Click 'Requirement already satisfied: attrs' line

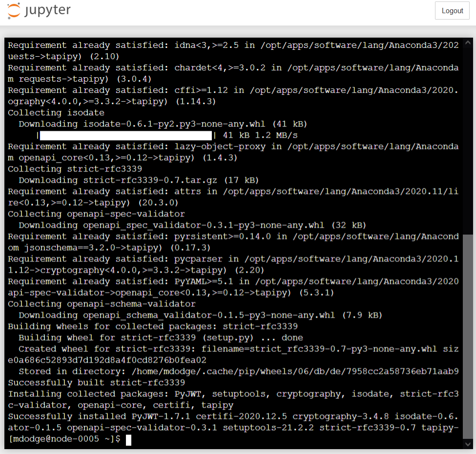pyautogui.click(x=233, y=192)
